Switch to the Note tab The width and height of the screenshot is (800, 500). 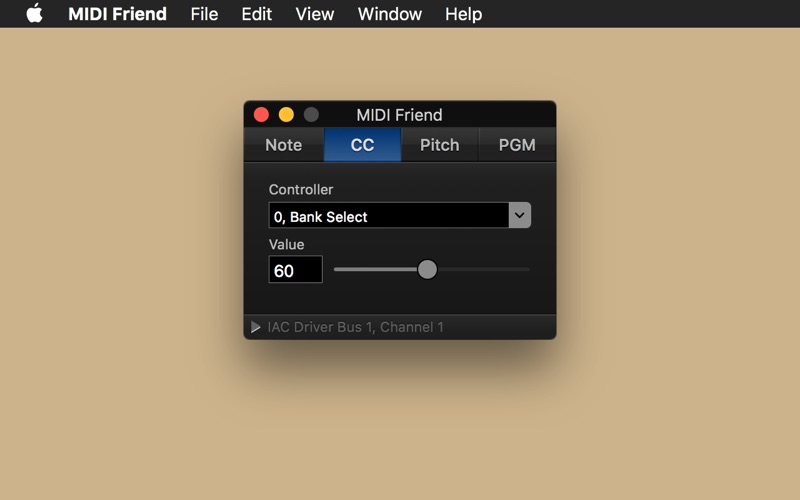point(284,145)
